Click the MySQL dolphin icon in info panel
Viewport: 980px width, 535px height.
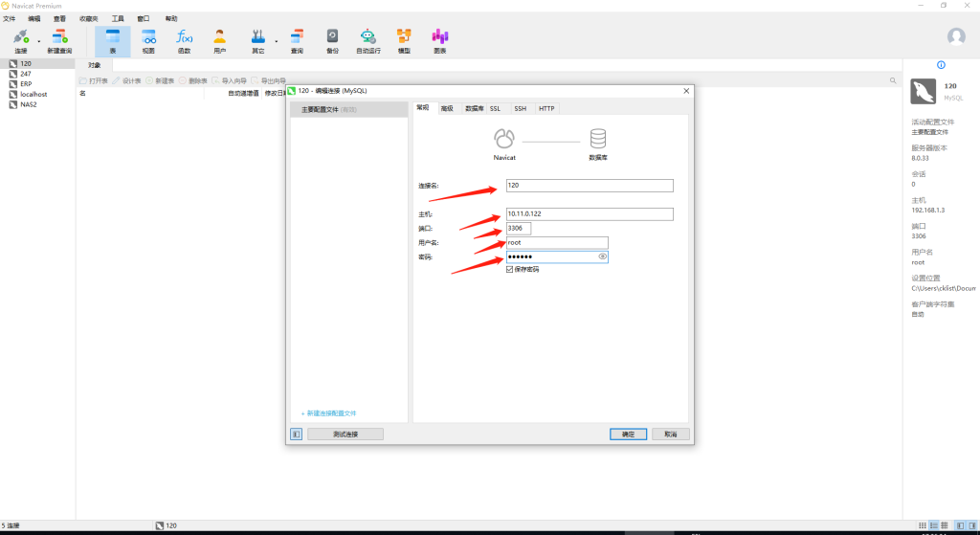tap(924, 92)
